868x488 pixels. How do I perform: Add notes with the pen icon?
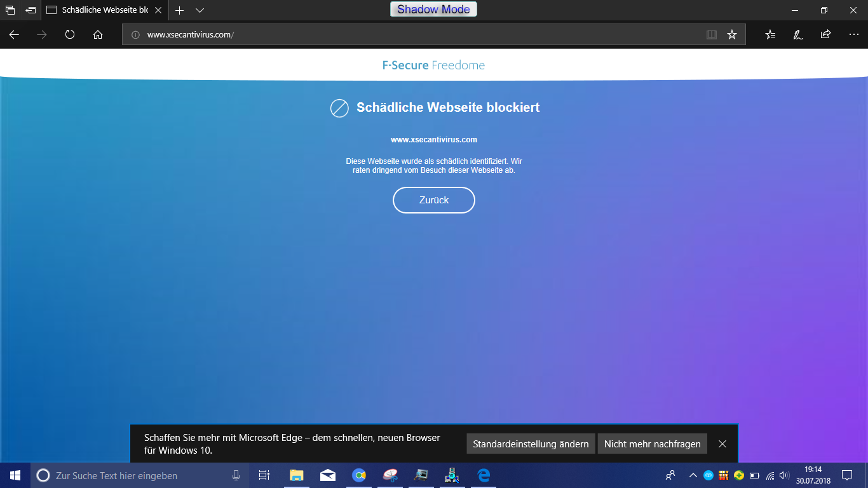coord(798,35)
